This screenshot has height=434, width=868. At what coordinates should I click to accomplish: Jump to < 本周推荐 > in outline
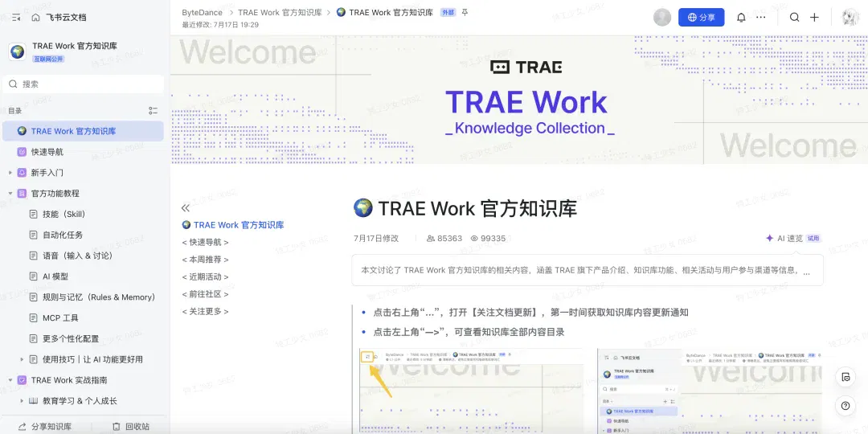coord(206,260)
